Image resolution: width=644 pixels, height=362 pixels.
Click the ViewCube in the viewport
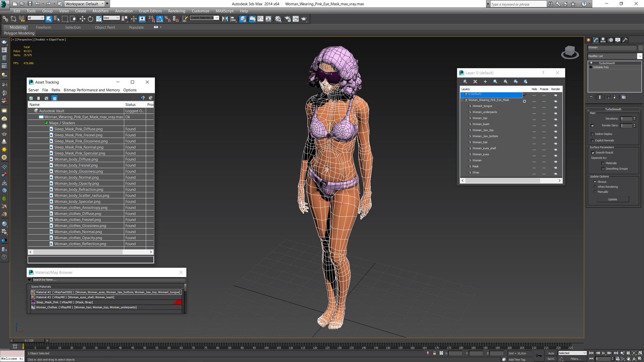(x=570, y=52)
